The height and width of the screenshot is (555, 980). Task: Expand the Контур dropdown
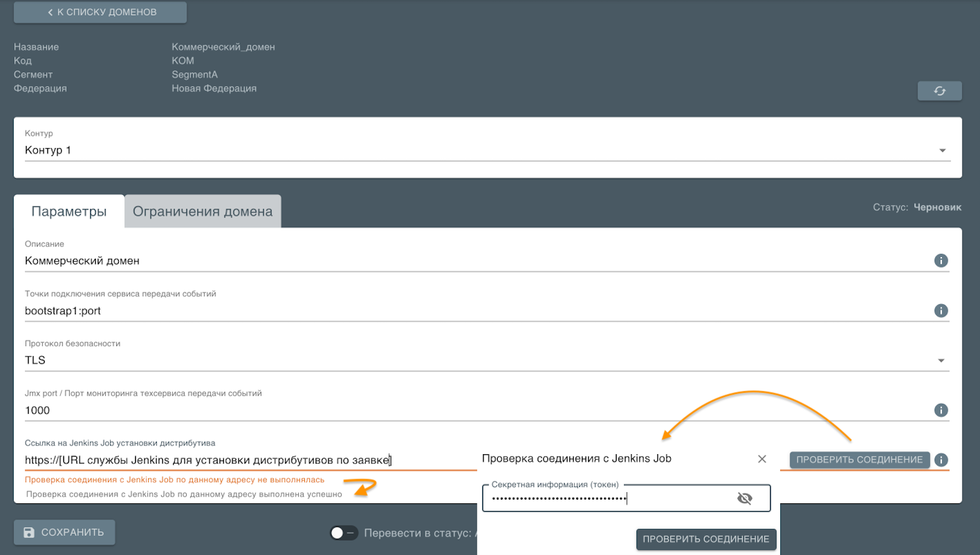pyautogui.click(x=942, y=151)
